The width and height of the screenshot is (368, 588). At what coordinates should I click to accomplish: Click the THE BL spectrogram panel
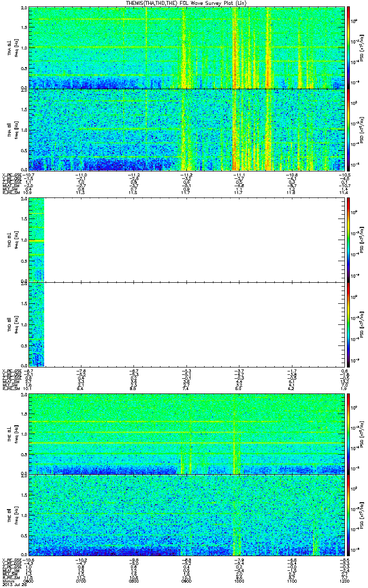[x=186, y=434]
